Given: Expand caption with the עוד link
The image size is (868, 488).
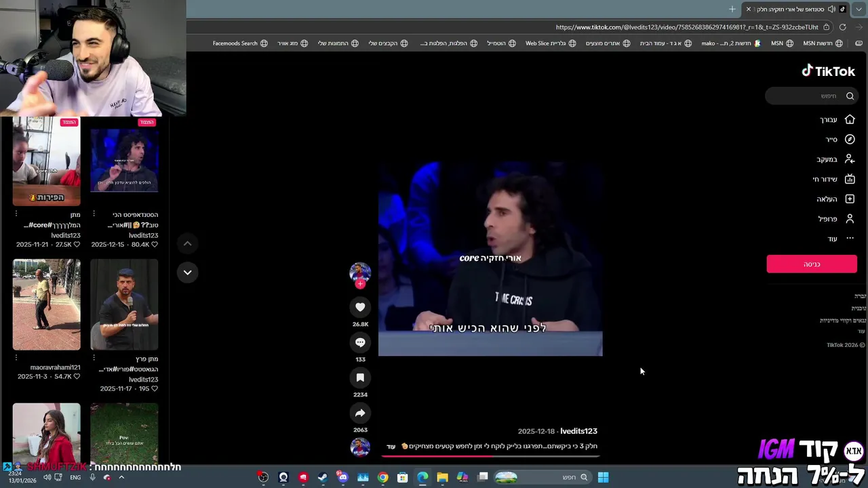Looking at the screenshot, I should tap(391, 447).
